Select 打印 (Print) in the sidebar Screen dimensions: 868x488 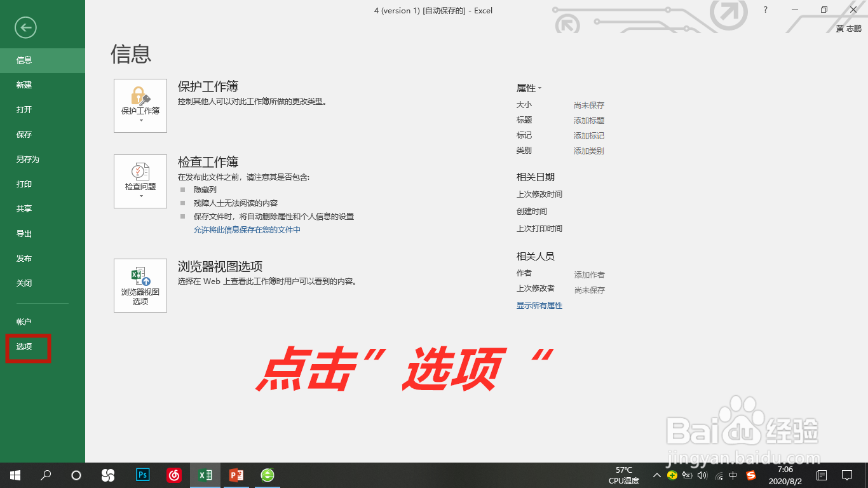point(24,184)
